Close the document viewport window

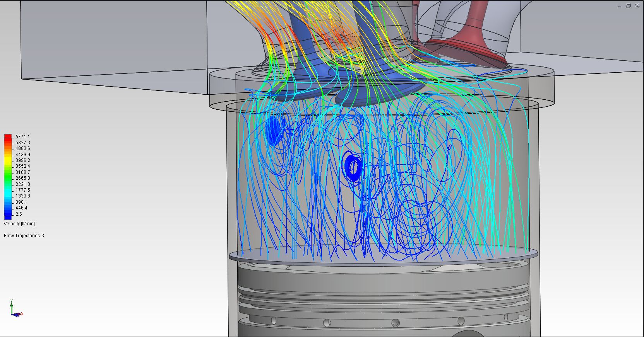[x=637, y=6]
